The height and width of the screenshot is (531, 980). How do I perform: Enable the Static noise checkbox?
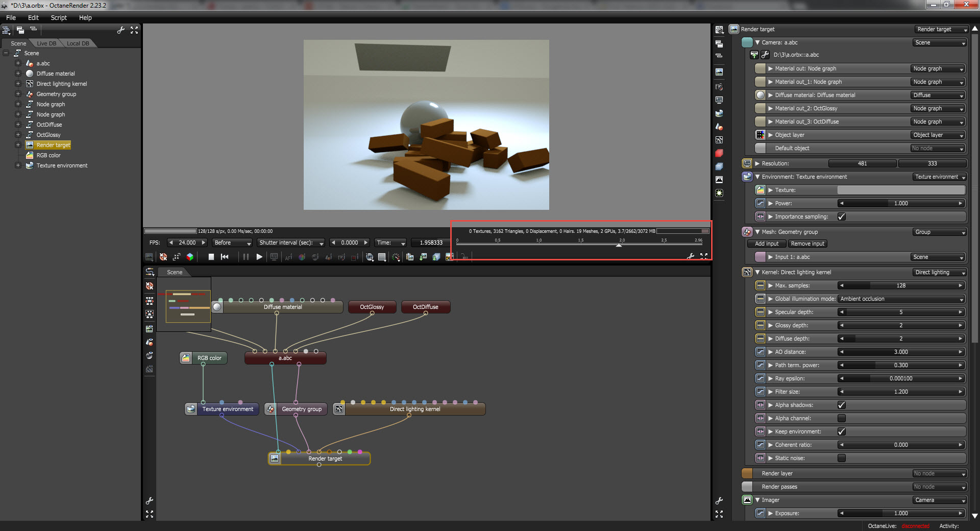842,458
